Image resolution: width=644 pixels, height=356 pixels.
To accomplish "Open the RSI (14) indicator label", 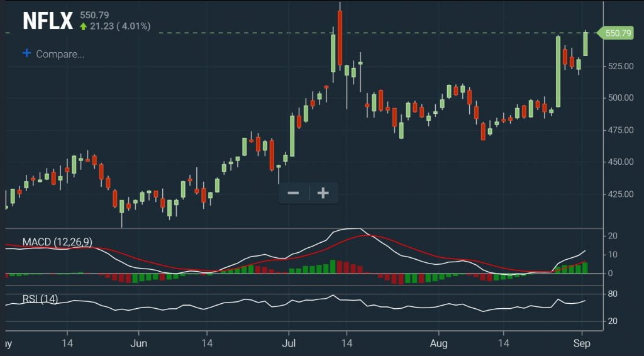I will (40, 299).
